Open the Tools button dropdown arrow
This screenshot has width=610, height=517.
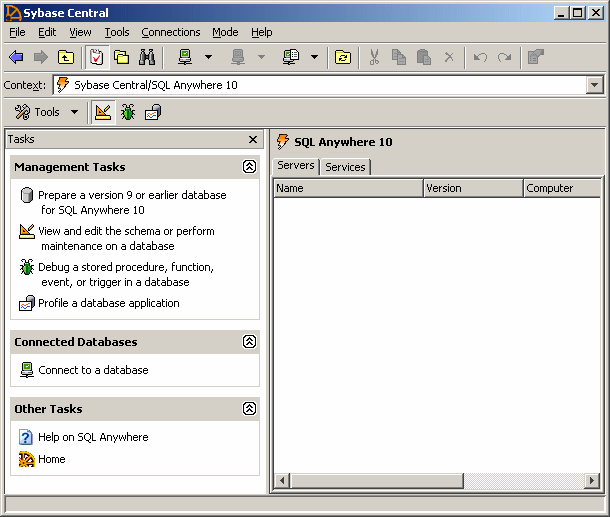(x=74, y=112)
